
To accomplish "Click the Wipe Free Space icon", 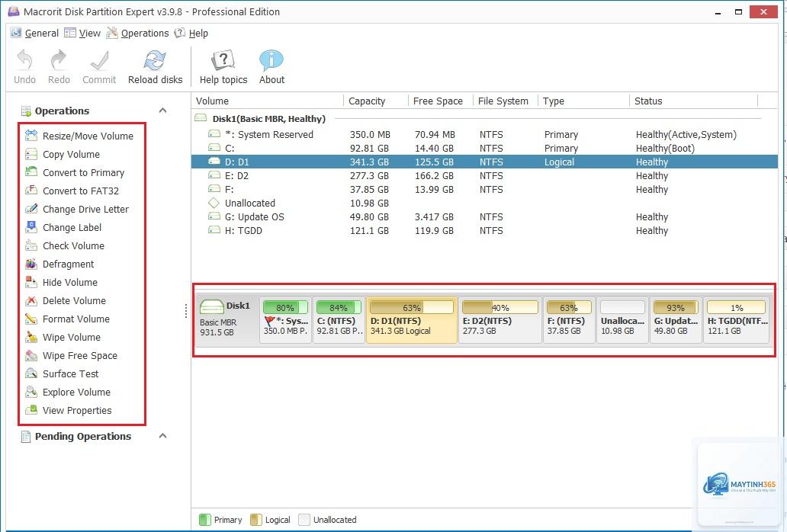I will pos(31,355).
